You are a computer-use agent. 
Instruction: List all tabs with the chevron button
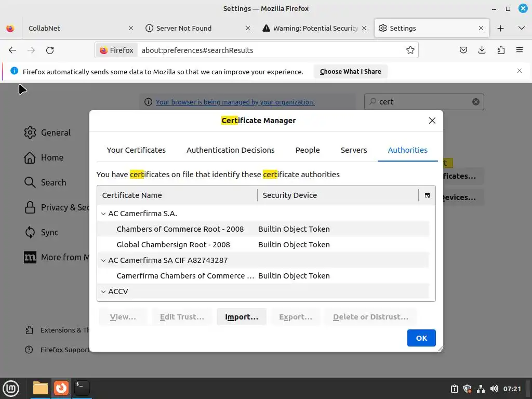tap(522, 28)
